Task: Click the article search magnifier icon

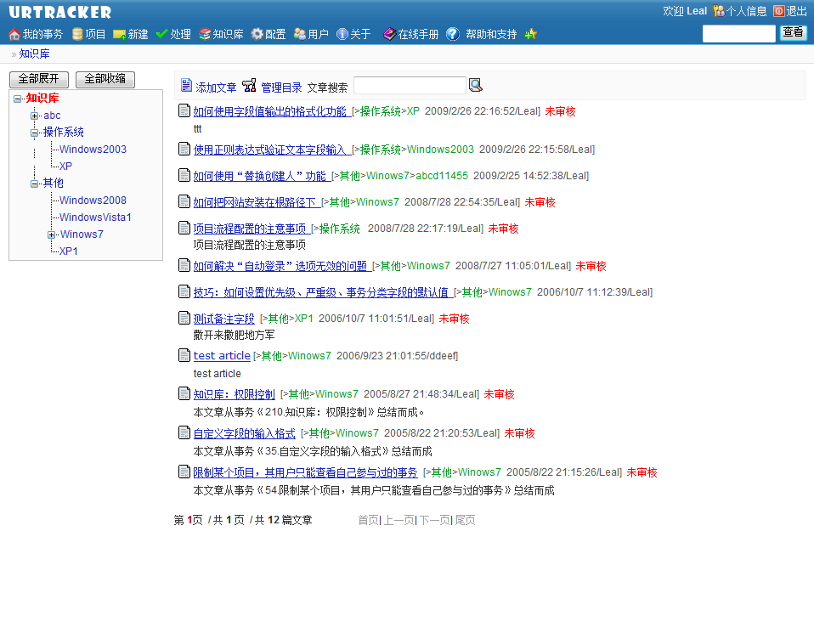Action: [476, 85]
